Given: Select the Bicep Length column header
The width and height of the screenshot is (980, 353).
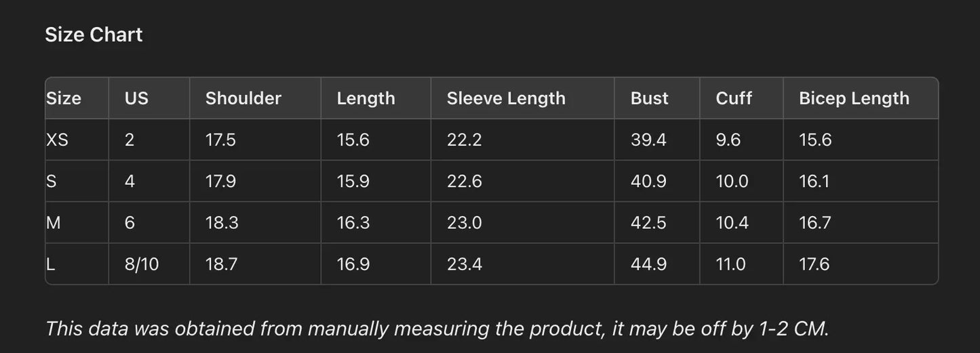Looking at the screenshot, I should 854,98.
